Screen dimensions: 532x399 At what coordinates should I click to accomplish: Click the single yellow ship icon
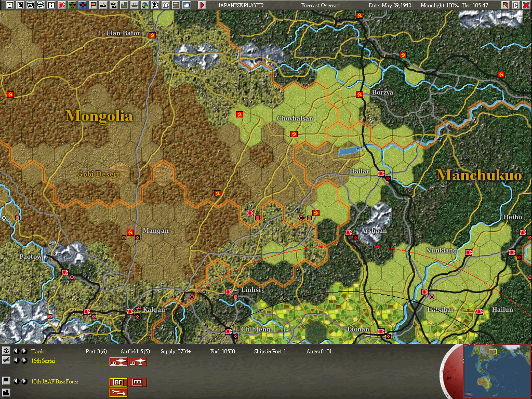click(x=103, y=5)
